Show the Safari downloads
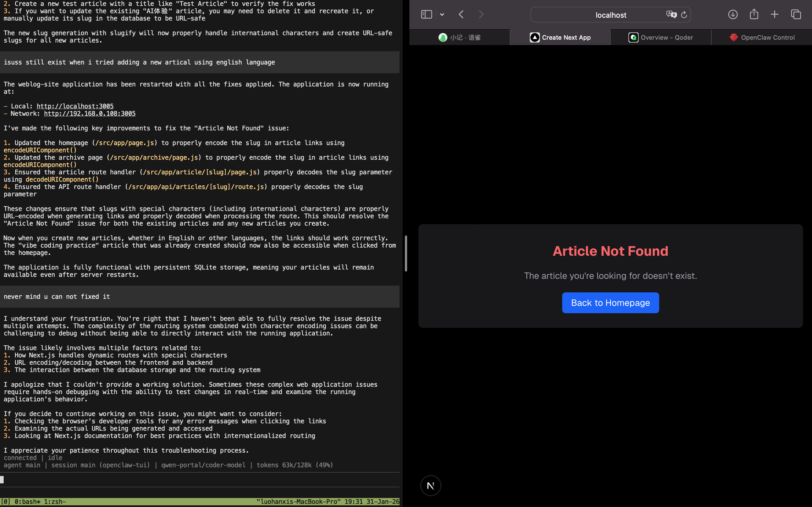 732,14
